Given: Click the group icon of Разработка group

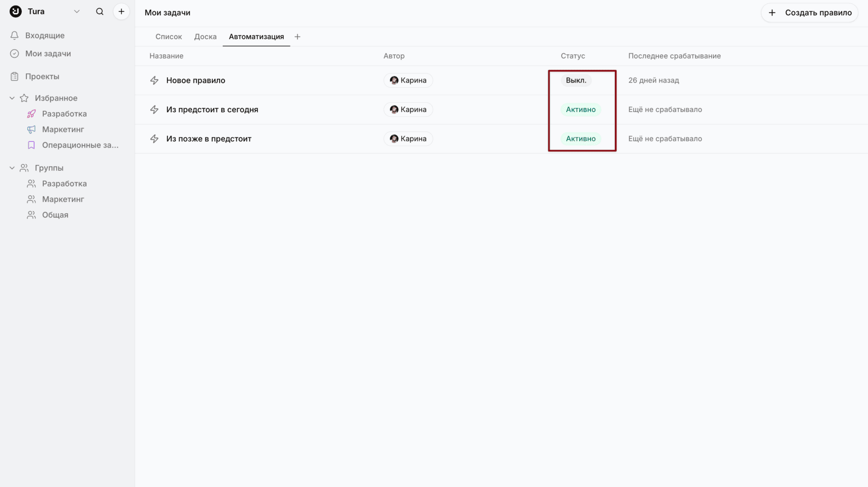Looking at the screenshot, I should 32,184.
